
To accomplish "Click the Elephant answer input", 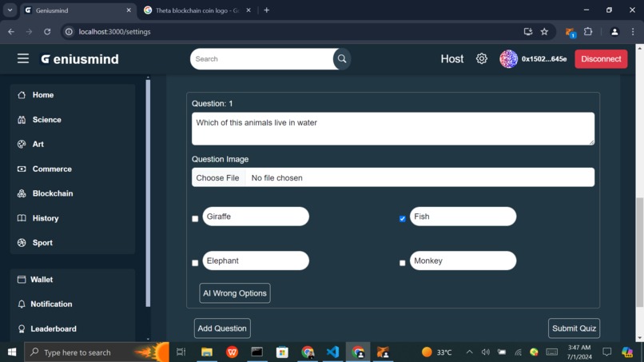I will coord(256,261).
